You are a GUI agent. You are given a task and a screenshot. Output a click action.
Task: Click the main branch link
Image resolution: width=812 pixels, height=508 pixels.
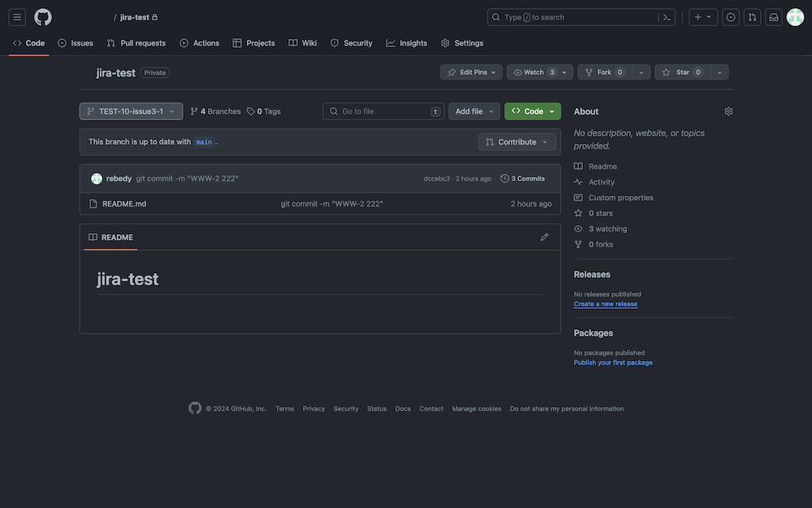click(x=204, y=142)
